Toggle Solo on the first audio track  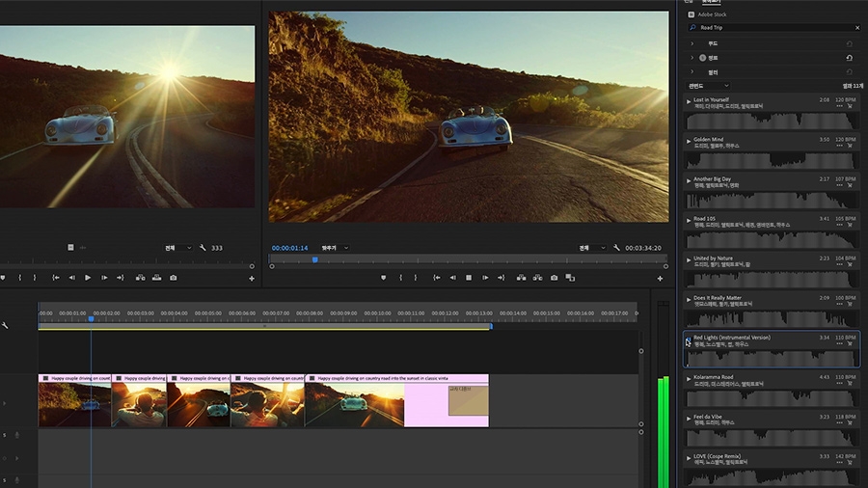5,436
